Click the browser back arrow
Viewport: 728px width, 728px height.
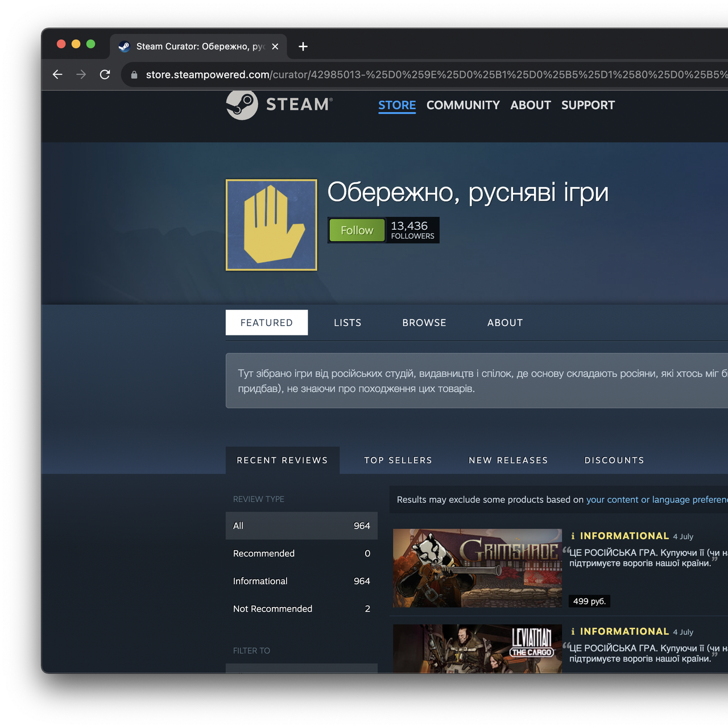point(57,75)
